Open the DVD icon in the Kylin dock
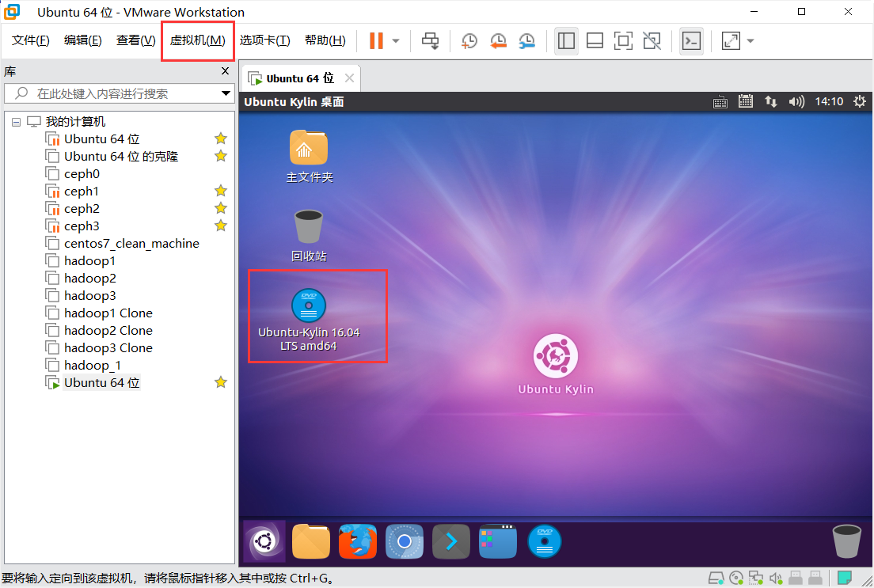The image size is (874, 588). click(x=545, y=541)
